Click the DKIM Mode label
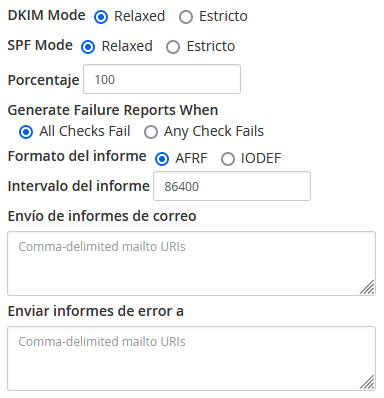Viewport: 384px width, 398px height. tap(46, 15)
